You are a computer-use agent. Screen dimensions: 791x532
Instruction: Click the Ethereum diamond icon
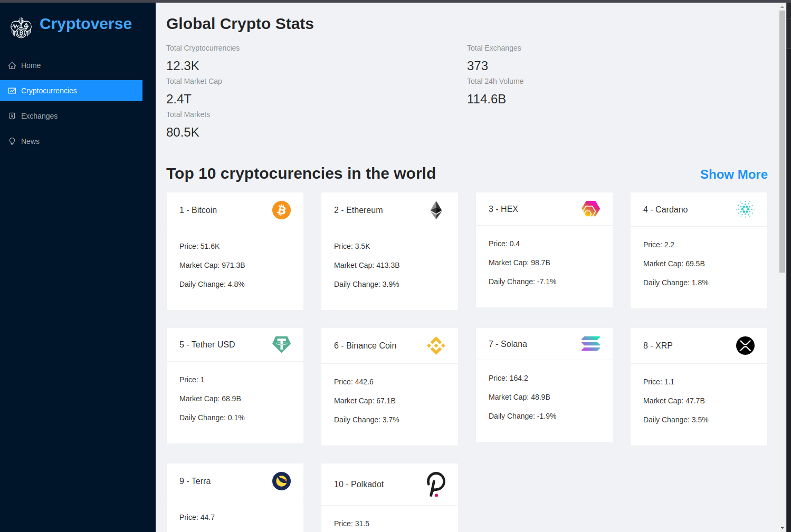[436, 210]
